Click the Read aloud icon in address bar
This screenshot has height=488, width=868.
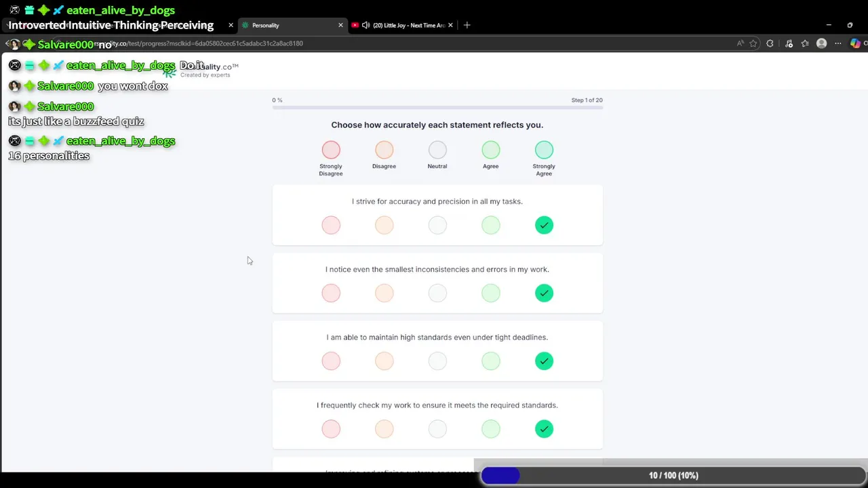click(740, 43)
